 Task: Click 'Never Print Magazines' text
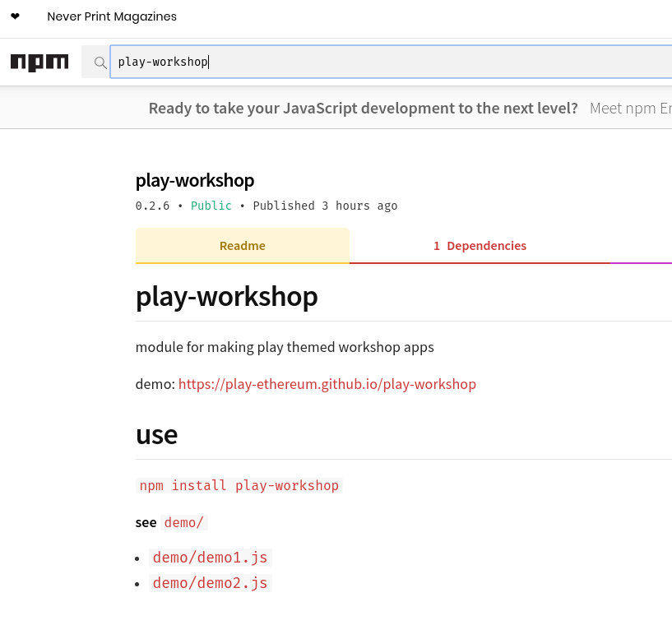112,16
